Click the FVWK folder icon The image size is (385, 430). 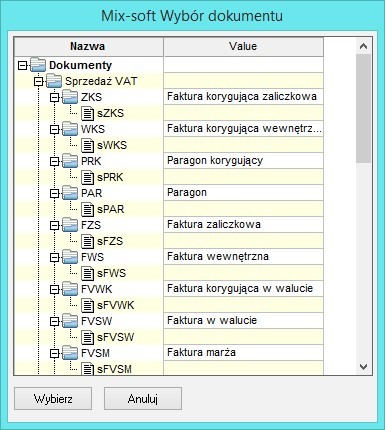pyautogui.click(x=70, y=289)
